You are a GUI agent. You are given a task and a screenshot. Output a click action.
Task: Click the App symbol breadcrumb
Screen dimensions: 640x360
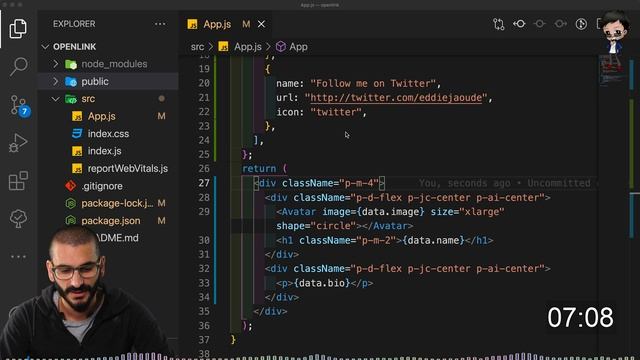(x=292, y=47)
